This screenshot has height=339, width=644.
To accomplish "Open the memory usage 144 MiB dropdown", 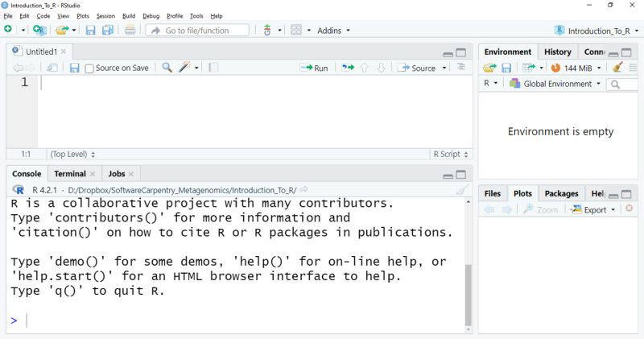I will (x=576, y=68).
